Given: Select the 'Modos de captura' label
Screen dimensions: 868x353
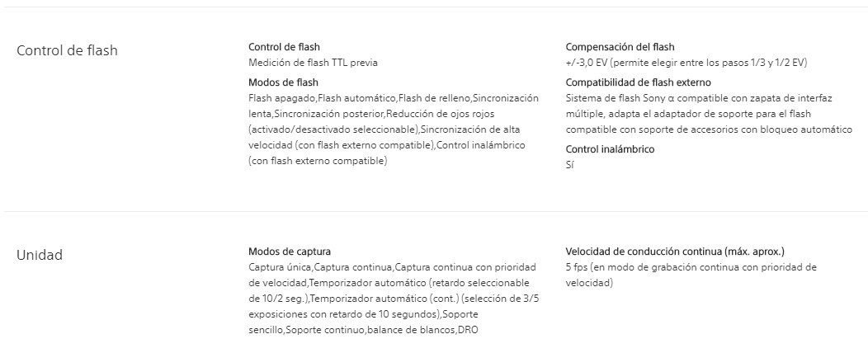Looking at the screenshot, I should [290, 252].
